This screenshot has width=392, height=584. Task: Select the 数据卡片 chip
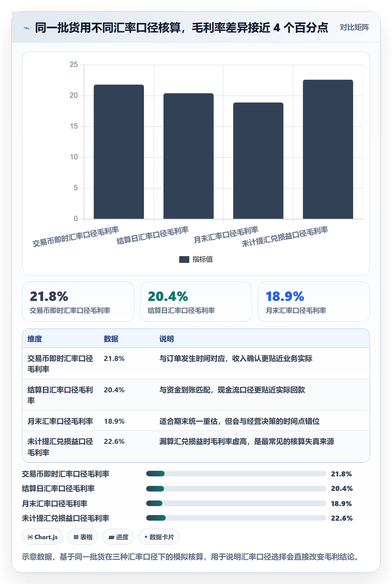tap(159, 537)
